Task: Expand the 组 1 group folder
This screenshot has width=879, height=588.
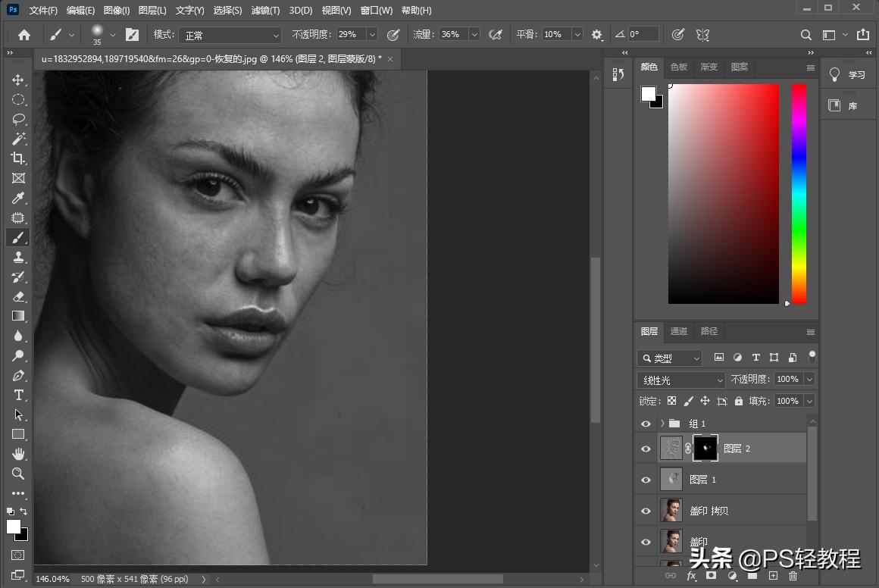Action: coord(662,424)
